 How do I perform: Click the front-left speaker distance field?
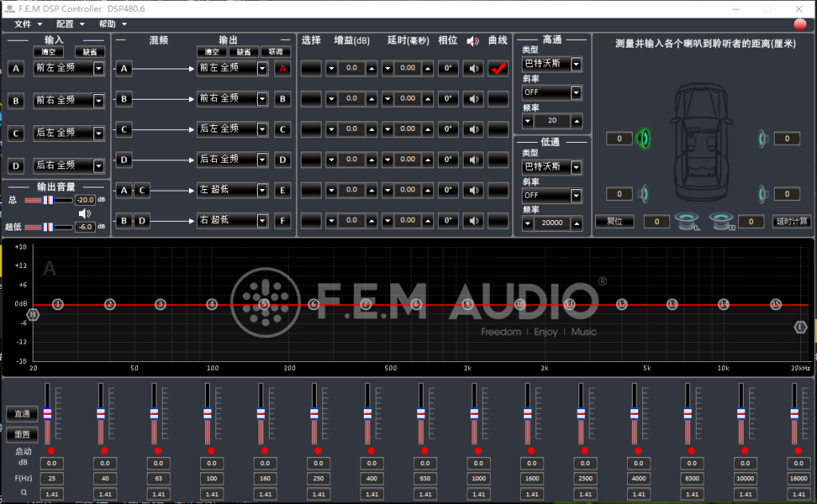[619, 139]
